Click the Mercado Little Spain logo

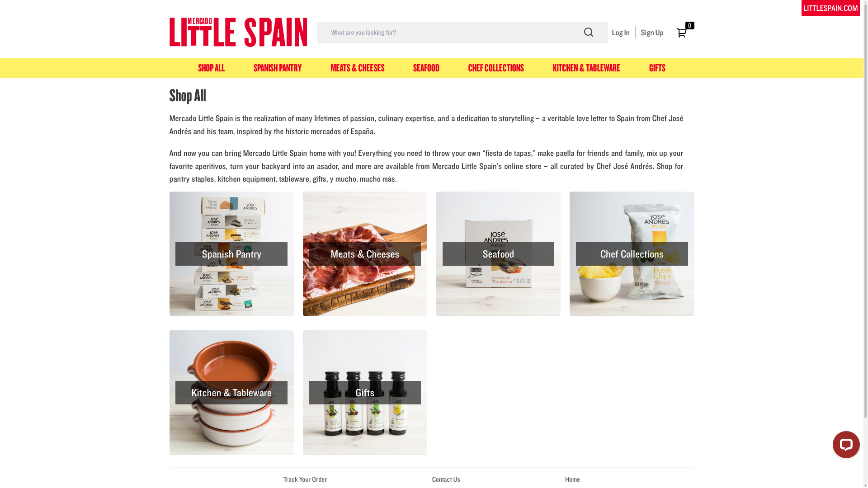(238, 32)
